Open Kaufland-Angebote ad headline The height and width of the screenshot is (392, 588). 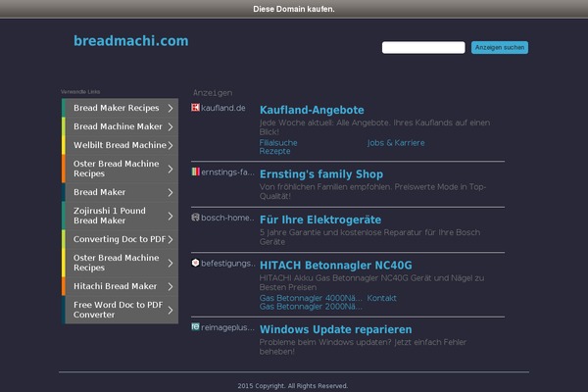pyautogui.click(x=312, y=110)
